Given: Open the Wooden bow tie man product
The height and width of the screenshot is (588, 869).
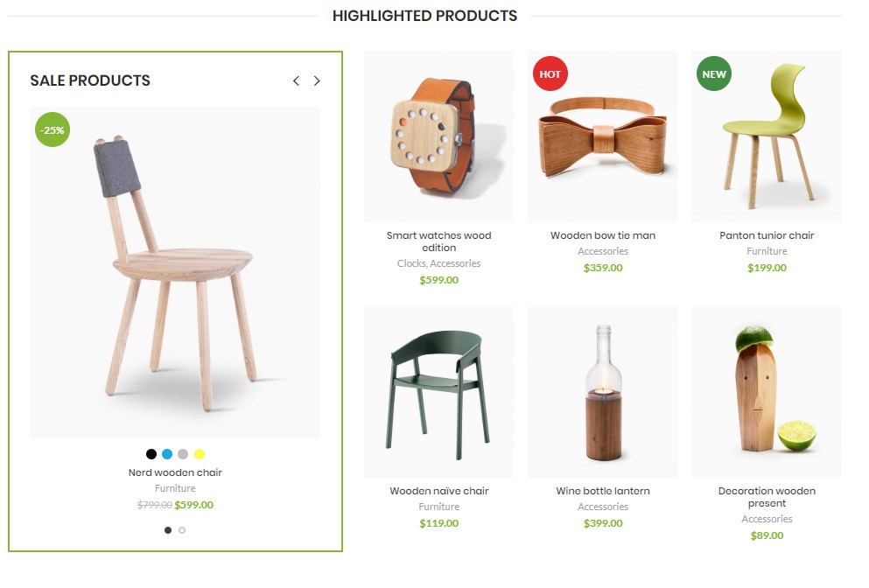Looking at the screenshot, I should click(602, 234).
